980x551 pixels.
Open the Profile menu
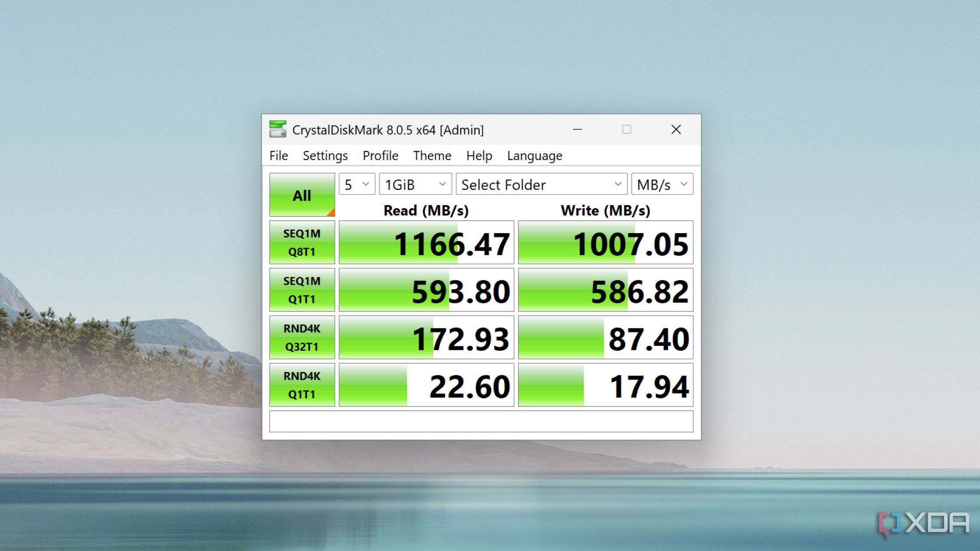tap(380, 155)
